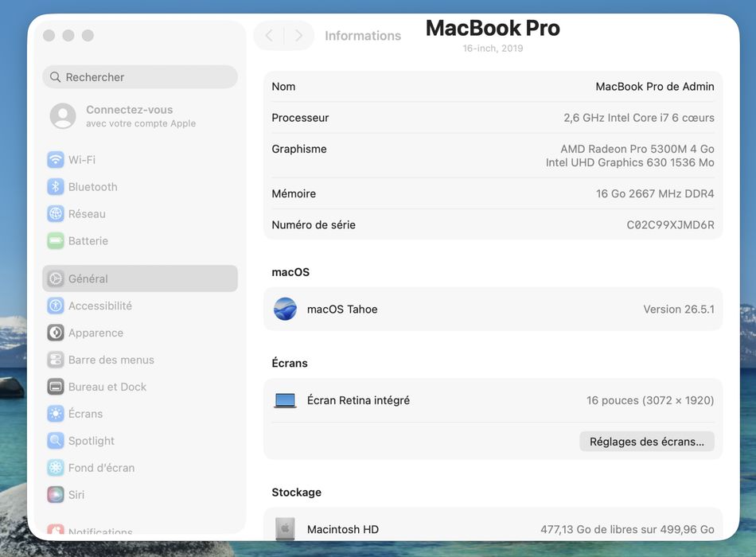The height and width of the screenshot is (557, 756).
Task: Select Réseau label in the sidebar
Action: [87, 213]
